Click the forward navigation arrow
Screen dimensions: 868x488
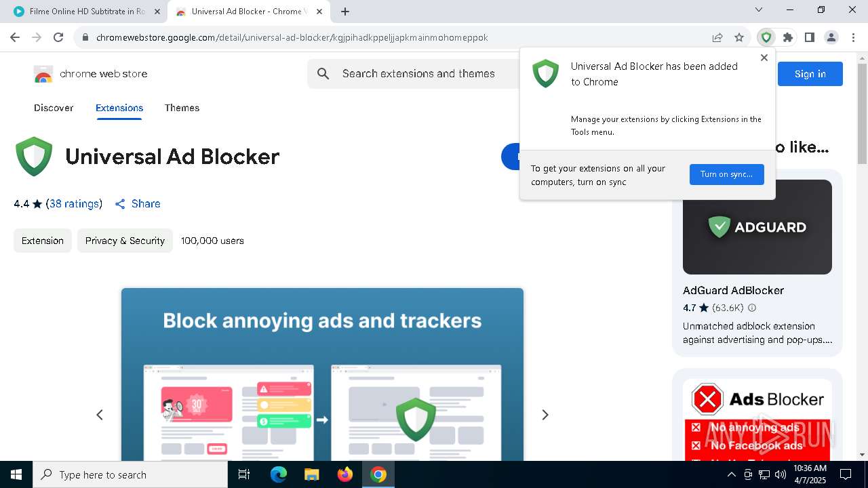coord(37,37)
